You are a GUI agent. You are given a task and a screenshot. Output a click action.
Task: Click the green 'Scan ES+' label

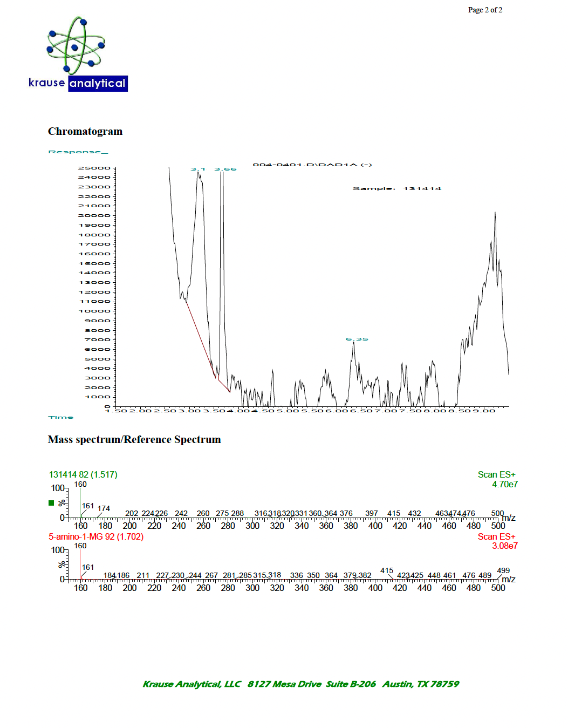pos(496,475)
